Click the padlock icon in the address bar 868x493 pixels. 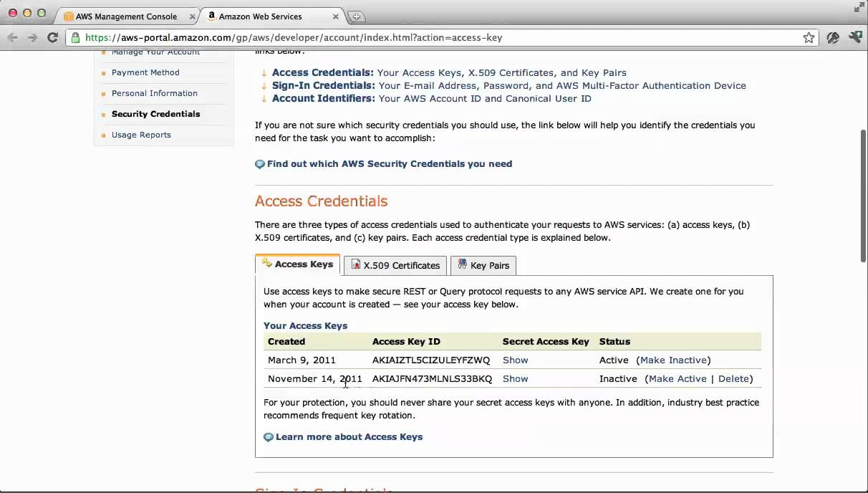tap(76, 38)
